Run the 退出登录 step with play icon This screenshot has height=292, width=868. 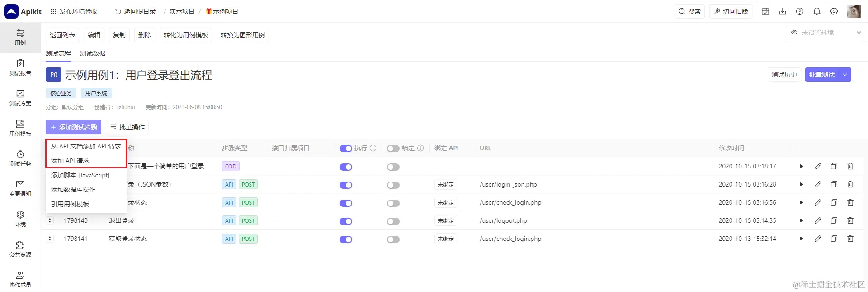(802, 220)
